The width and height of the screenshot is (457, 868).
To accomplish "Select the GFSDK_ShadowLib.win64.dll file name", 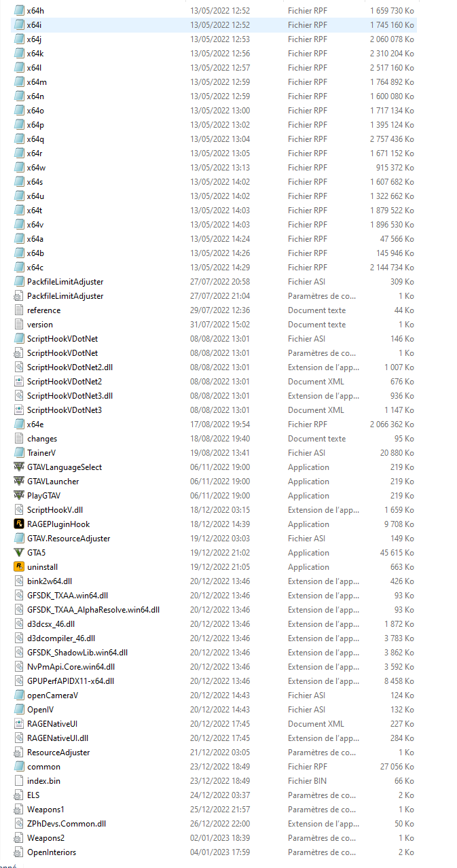I will (77, 652).
